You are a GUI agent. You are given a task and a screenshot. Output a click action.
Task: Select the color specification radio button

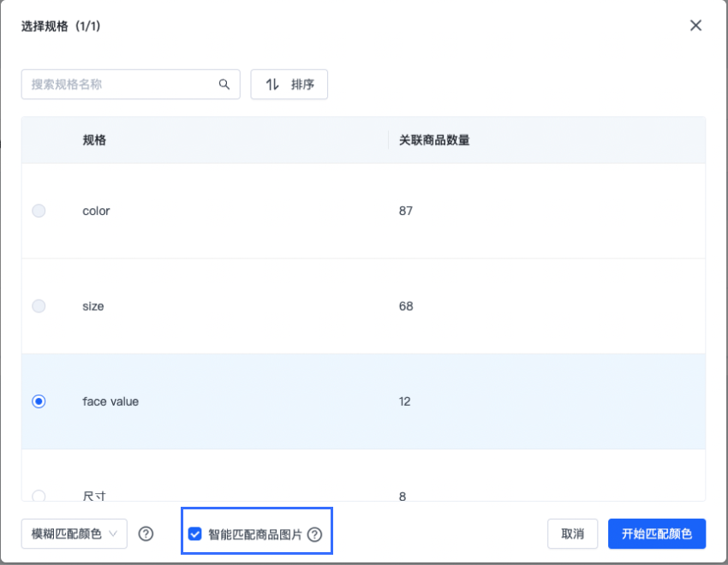39,211
